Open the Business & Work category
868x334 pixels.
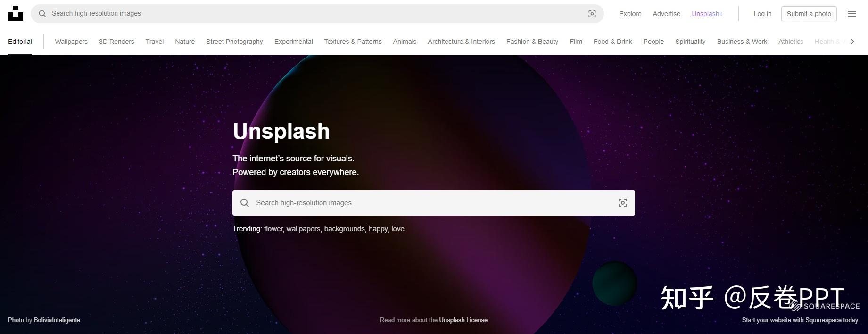pos(742,42)
